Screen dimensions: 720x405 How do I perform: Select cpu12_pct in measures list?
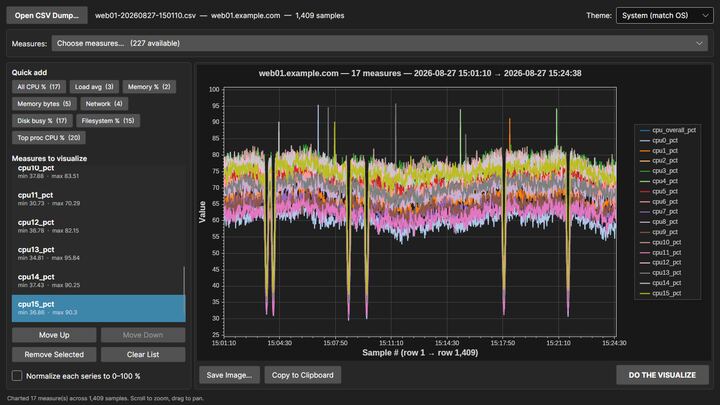click(97, 226)
